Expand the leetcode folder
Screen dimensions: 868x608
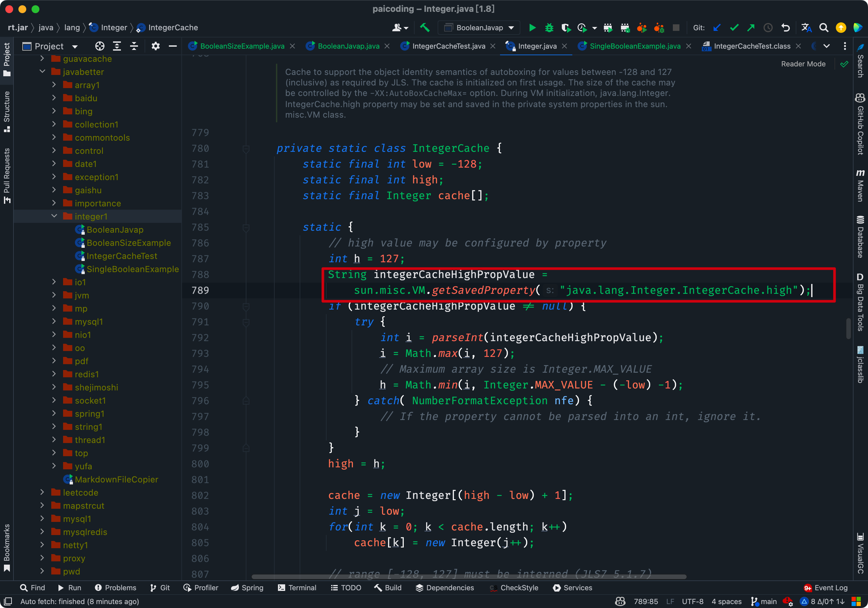point(42,492)
